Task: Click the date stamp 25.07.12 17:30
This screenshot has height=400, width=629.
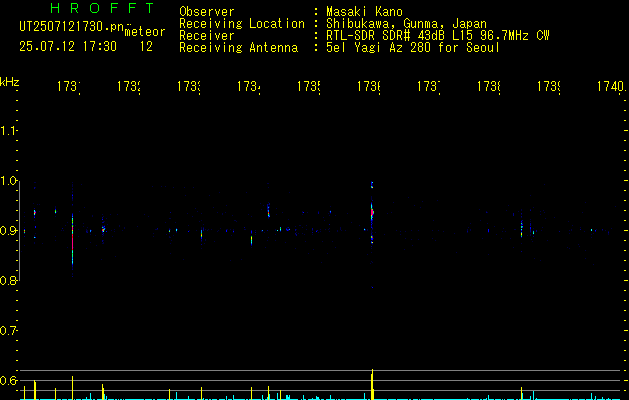Action: [68, 47]
